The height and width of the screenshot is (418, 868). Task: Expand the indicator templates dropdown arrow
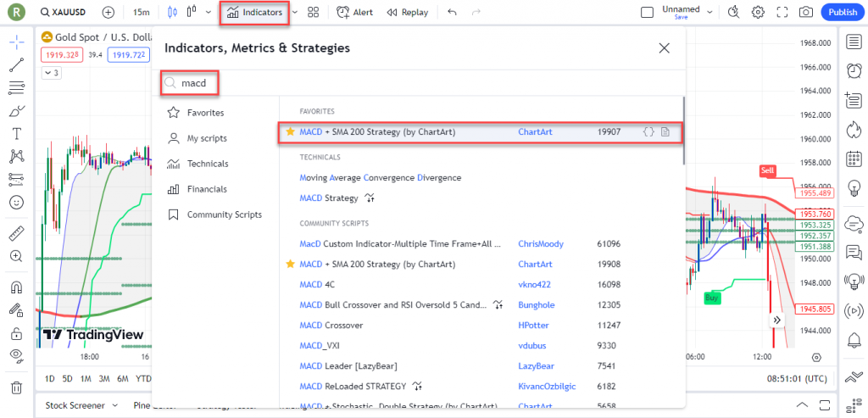coord(294,12)
